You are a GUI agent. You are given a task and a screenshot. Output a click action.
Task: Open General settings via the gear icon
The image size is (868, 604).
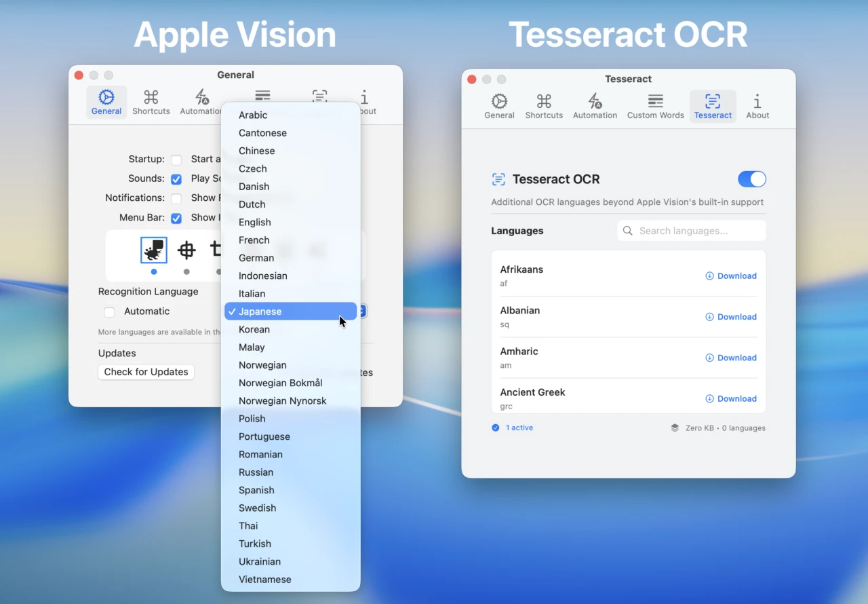(106, 102)
